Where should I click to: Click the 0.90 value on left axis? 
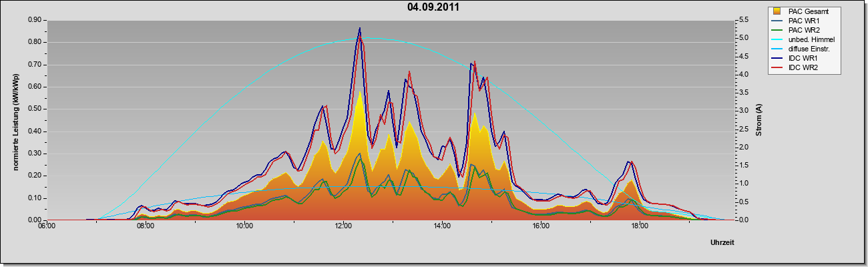pos(35,20)
